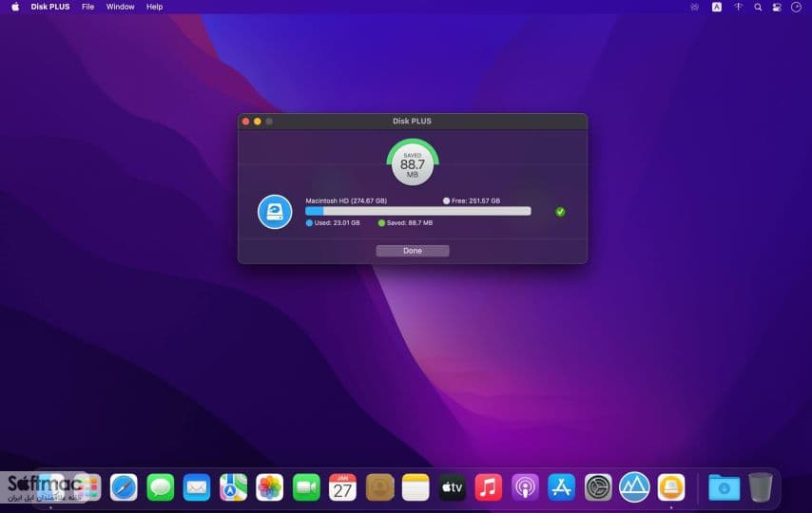Viewport: 812px width, 513px height.
Task: Minimize the Disk PLUS window
Action: 258,122
